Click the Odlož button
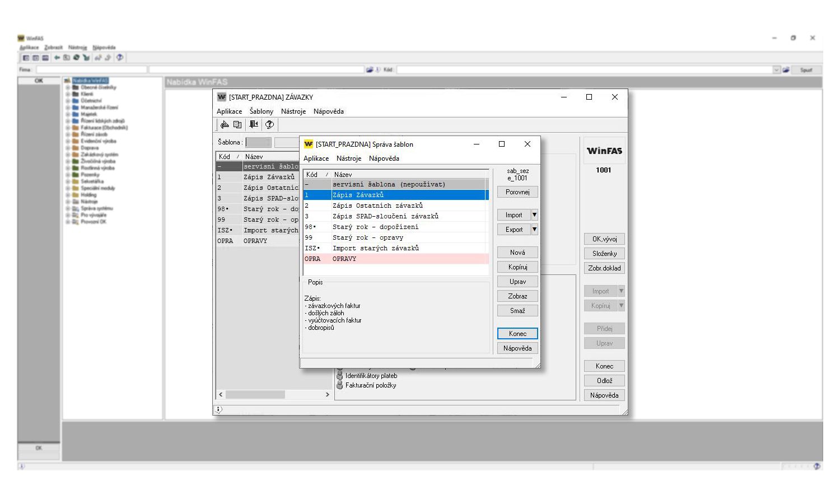 pos(604,381)
